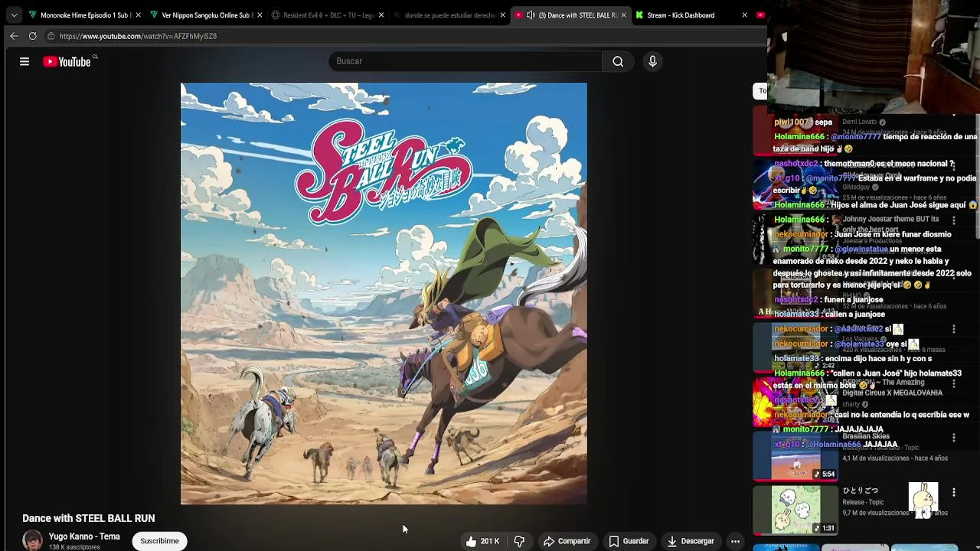Share the video with Compartir
The height and width of the screenshot is (551, 980).
click(567, 541)
